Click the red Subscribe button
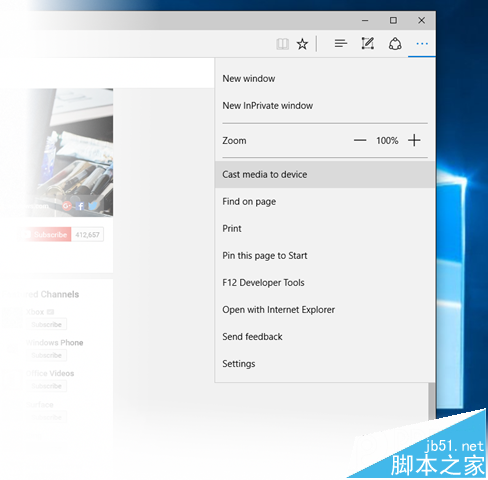488x480 pixels. click(x=47, y=234)
